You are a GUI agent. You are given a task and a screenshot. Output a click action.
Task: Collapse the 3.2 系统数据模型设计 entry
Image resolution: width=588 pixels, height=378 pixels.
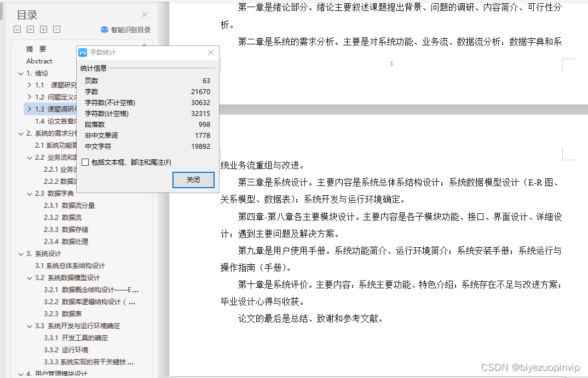coord(30,278)
